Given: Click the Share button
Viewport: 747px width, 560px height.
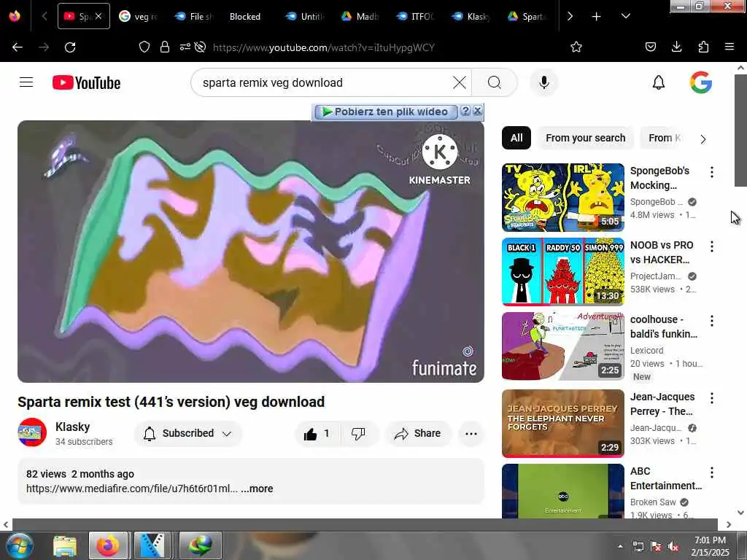Looking at the screenshot, I should [x=417, y=433].
